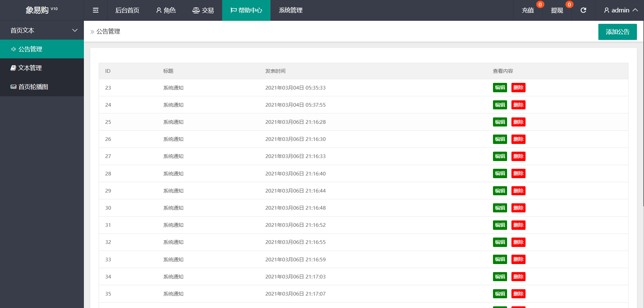Click the 添加公告 button
Viewport: 644px width, 308px height.
click(617, 32)
